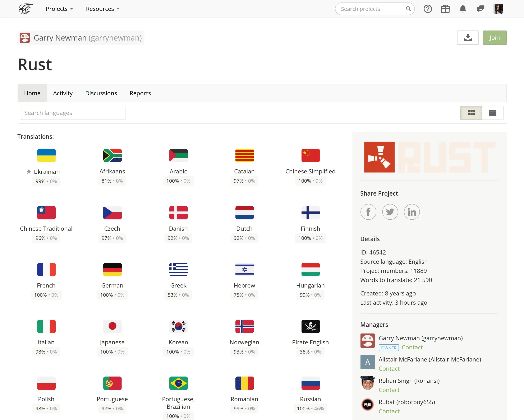Open the messages chat icon
This screenshot has width=524, height=420.
[480, 9]
